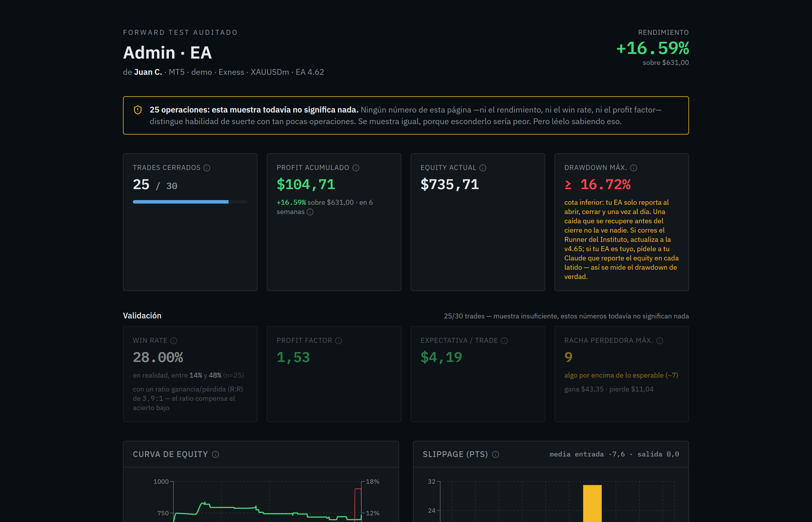812x522 pixels.
Task: Click the 'sobre $631,00' text under rendimiento
Action: (666, 63)
